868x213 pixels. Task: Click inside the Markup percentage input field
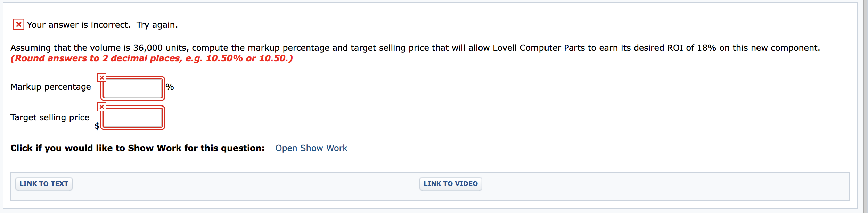click(132, 89)
